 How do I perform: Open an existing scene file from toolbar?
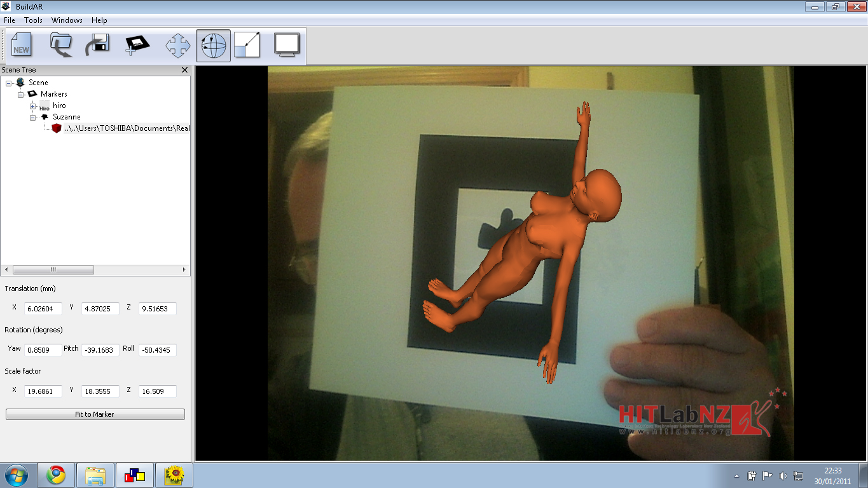pos(61,46)
